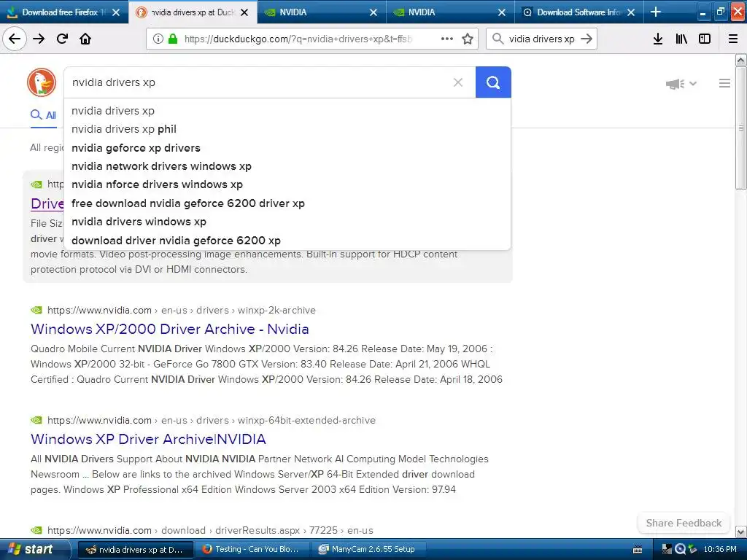Click the system tray clock 10:36 PM
Image resolution: width=747 pixels, height=560 pixels.
720,550
